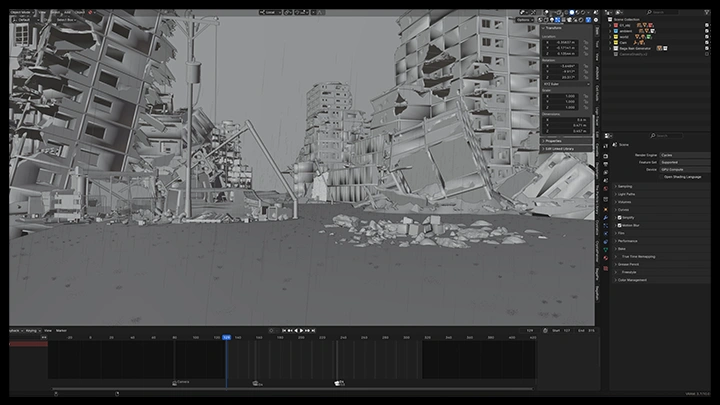Expand the Baga Rain Generator collection
This screenshot has height=405, width=720.
(611, 48)
